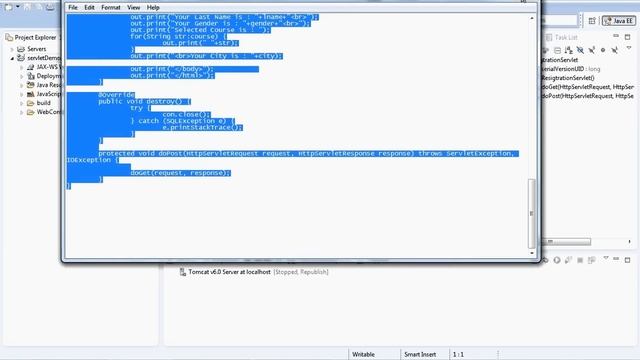
Task: Open the Edit menu in Notepad
Action: [89, 7]
